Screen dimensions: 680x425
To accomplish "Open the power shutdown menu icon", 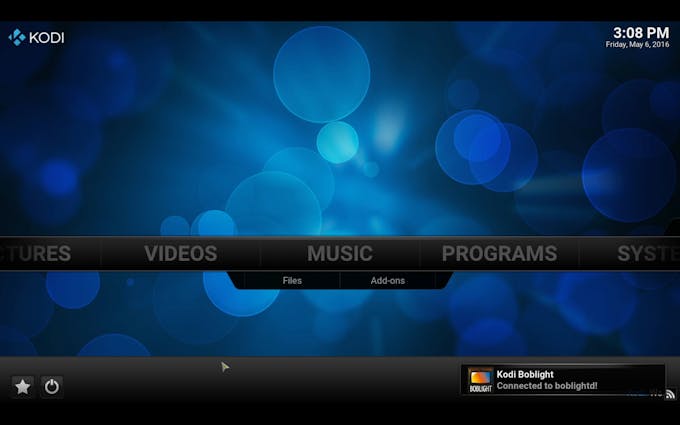I will [52, 386].
